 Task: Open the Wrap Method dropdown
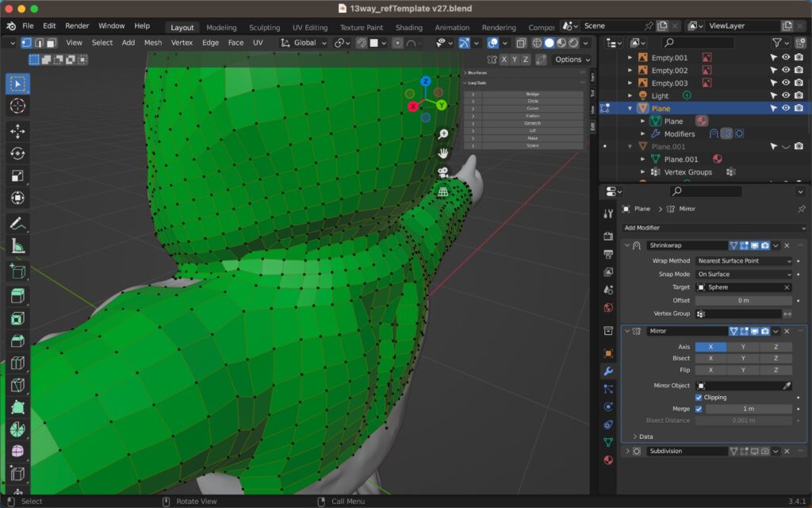743,261
